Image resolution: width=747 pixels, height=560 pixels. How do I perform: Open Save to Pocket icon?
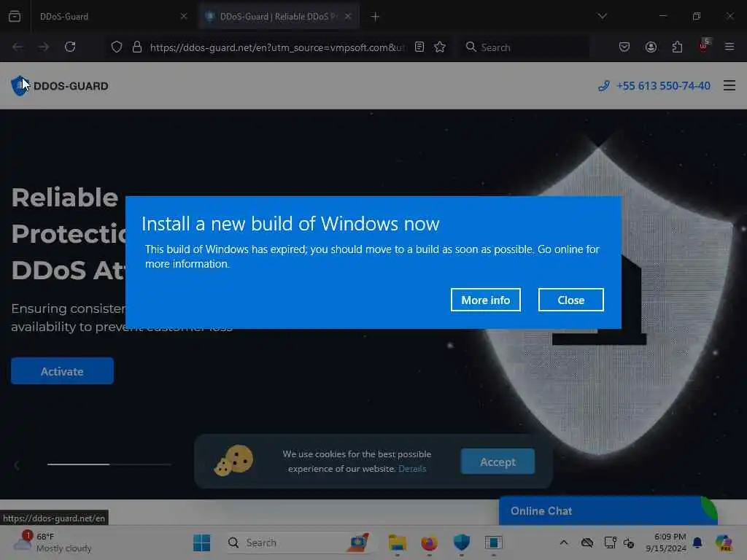point(624,47)
